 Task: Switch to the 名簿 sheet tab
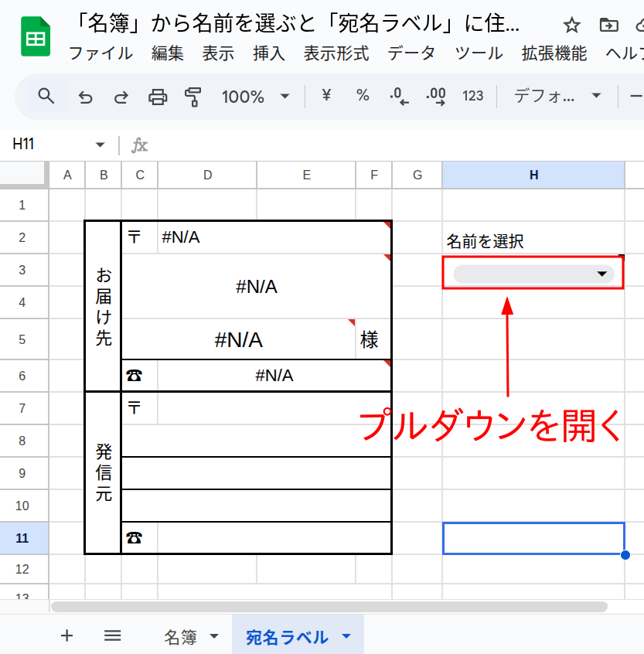click(180, 634)
